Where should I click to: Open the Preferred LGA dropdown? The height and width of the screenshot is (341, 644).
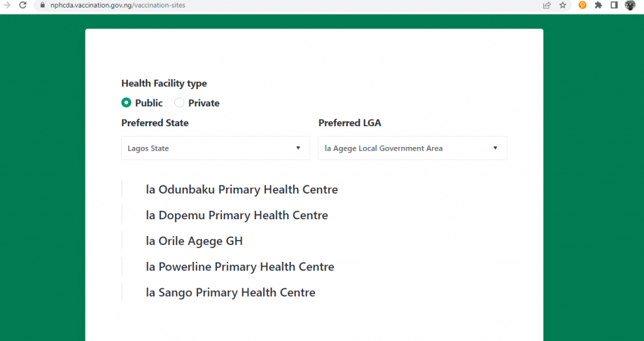[413, 148]
